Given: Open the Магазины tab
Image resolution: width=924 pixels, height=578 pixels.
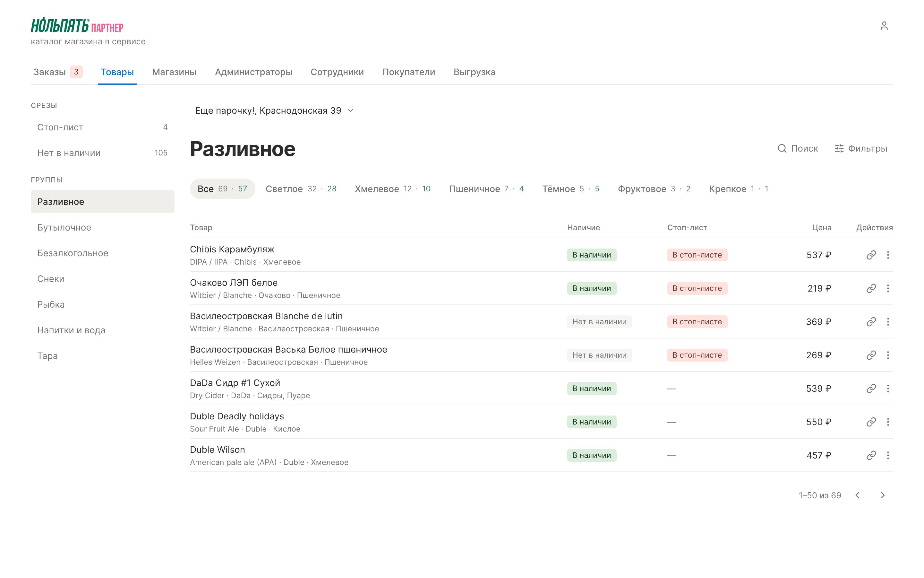Looking at the screenshot, I should [174, 72].
